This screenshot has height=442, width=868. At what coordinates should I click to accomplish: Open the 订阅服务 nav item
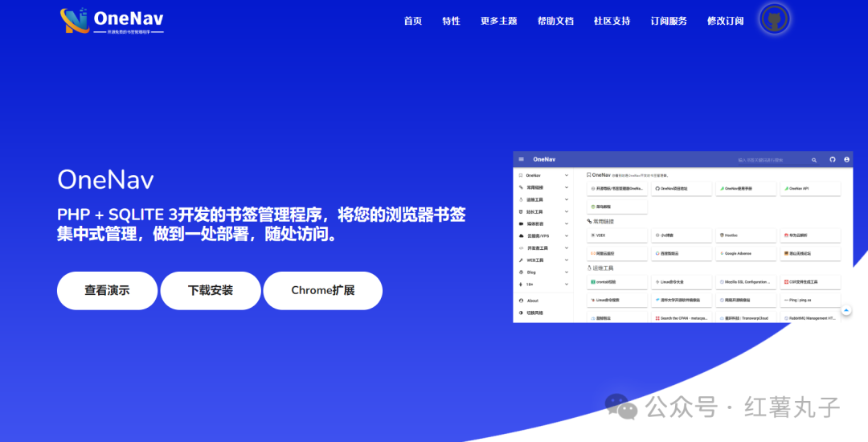point(669,21)
